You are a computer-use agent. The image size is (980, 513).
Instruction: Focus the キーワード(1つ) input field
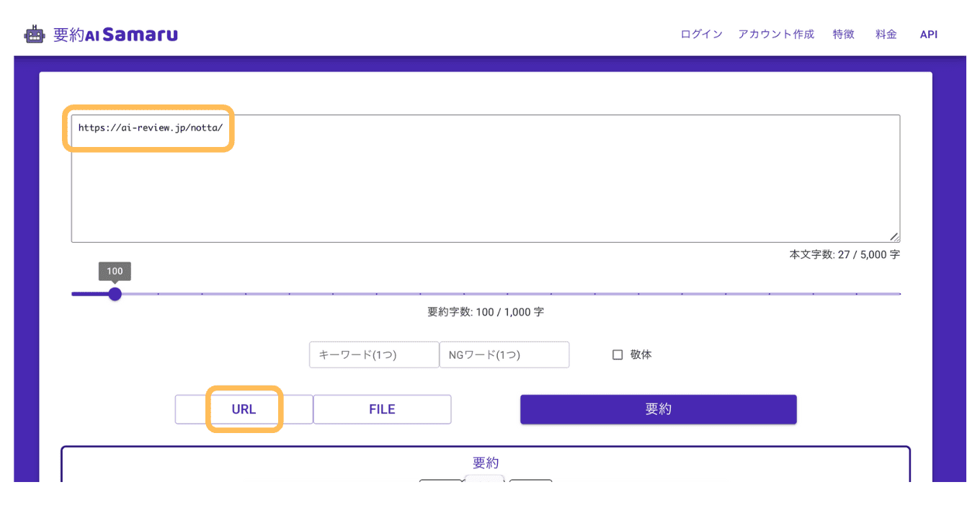(x=374, y=354)
